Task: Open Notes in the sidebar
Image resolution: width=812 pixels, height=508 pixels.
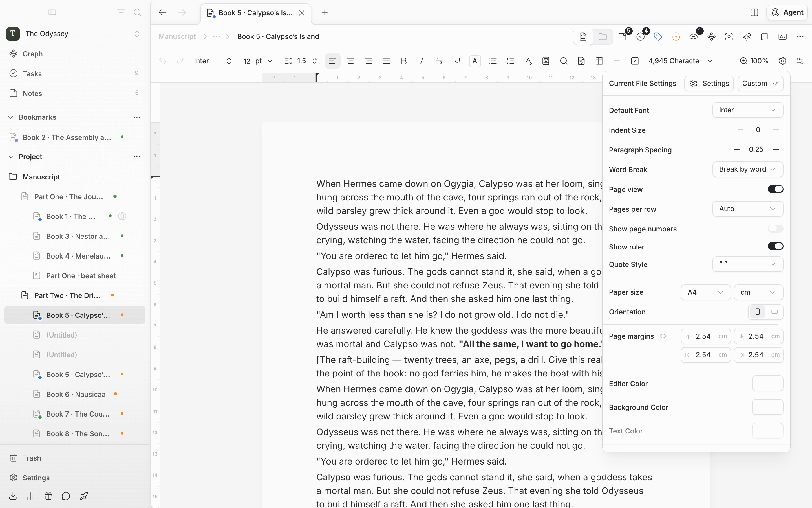Action: click(x=74, y=93)
